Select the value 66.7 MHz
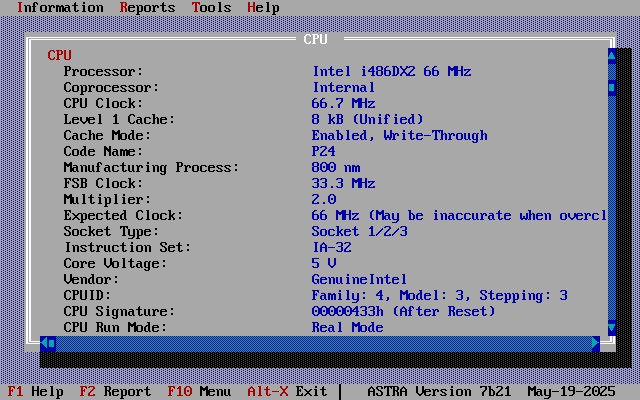The width and height of the screenshot is (640, 400). [x=343, y=103]
